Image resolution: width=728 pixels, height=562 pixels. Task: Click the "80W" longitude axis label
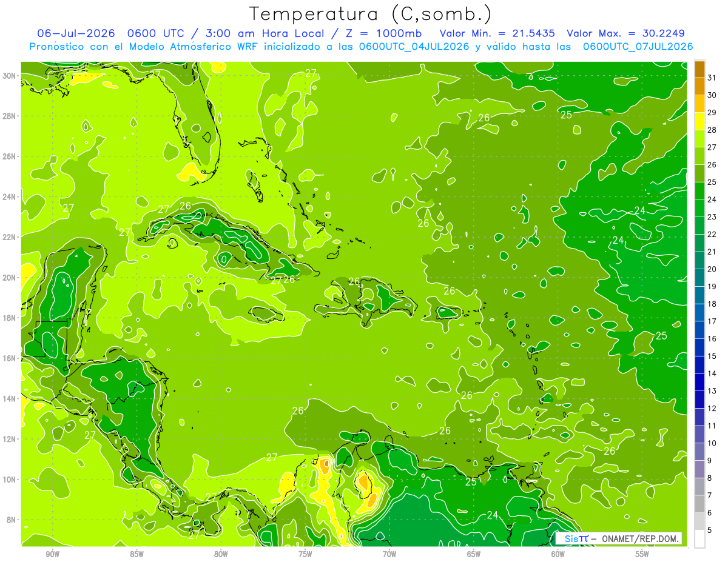click(221, 554)
